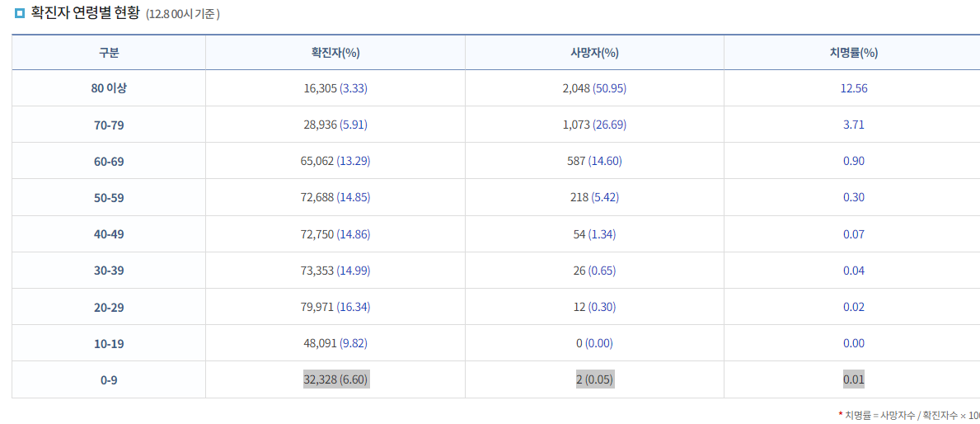Click the 확진자(%) column header
980x424 pixels.
tap(335, 53)
